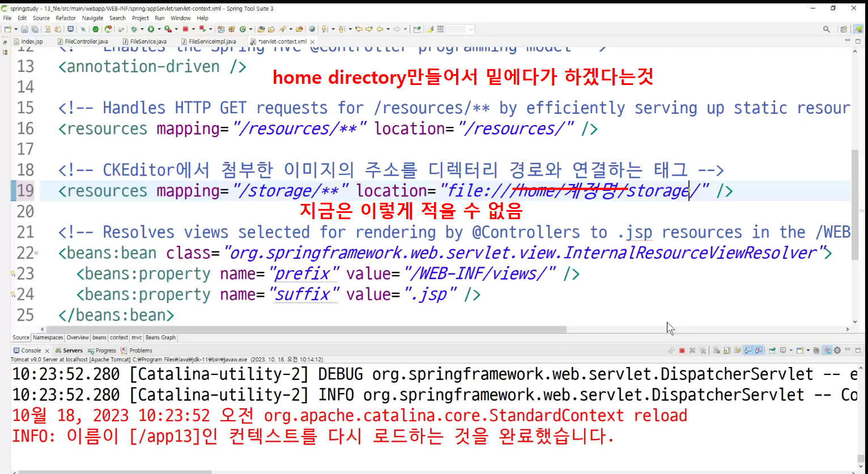
Task: Open the Project menu
Action: (141, 18)
